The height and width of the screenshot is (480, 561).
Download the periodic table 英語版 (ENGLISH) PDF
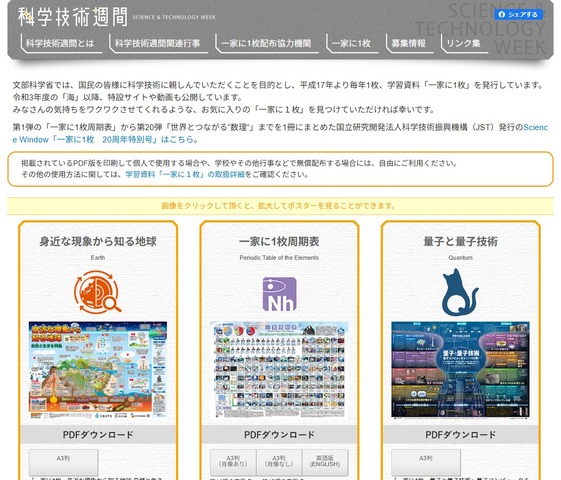pos(325,461)
